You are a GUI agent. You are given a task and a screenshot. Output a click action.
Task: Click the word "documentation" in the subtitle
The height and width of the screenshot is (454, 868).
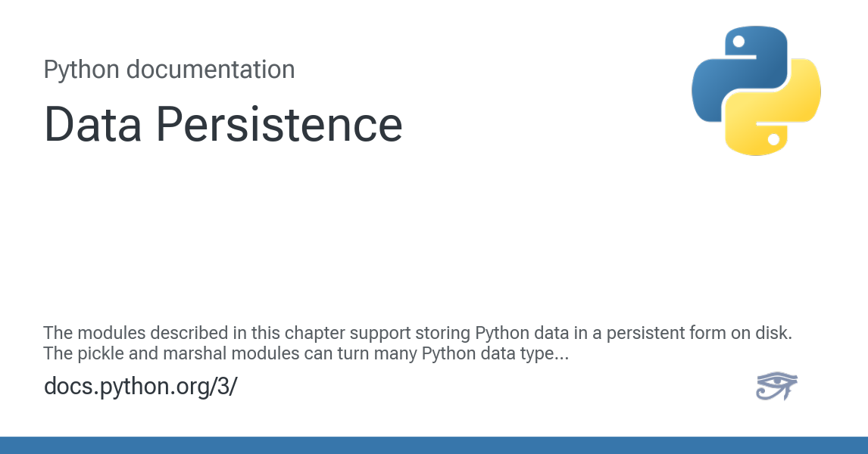210,70
